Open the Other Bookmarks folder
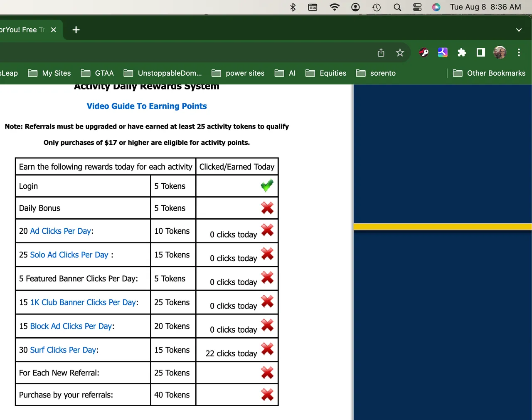The image size is (532, 420). pyautogui.click(x=489, y=73)
